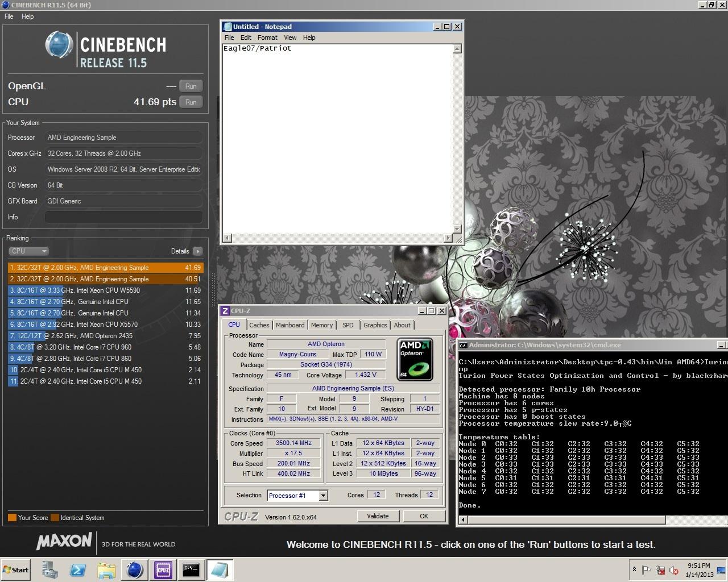728x582 pixels.
Task: Switch to the Mainboard tab in CPU-Z
Action: (290, 325)
